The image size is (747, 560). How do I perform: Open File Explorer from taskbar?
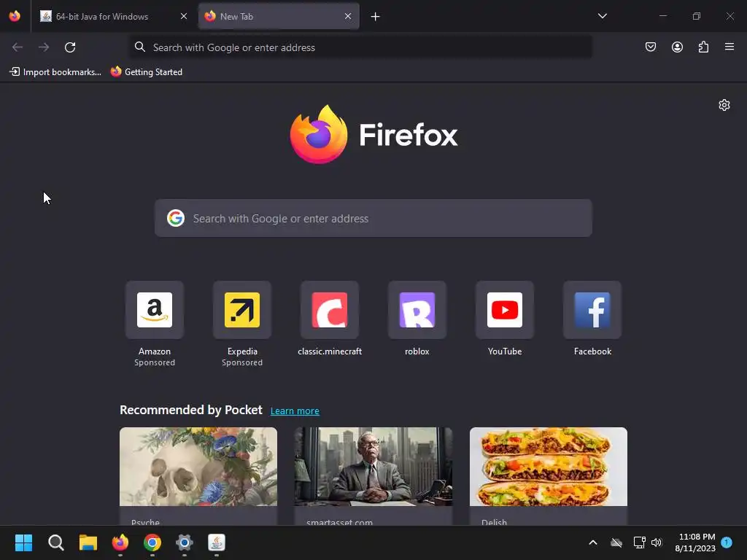pyautogui.click(x=88, y=542)
